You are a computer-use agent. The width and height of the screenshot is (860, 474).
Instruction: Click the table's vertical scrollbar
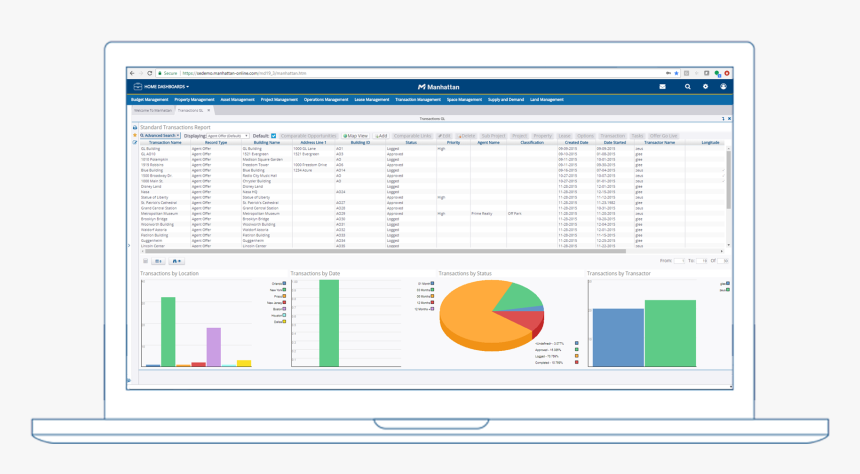pyautogui.click(x=728, y=180)
